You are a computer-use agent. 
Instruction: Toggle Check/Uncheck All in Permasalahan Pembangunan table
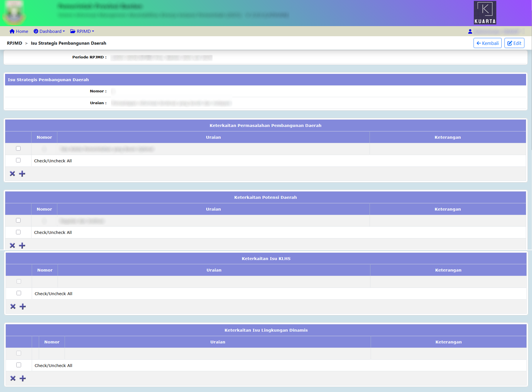(18, 160)
